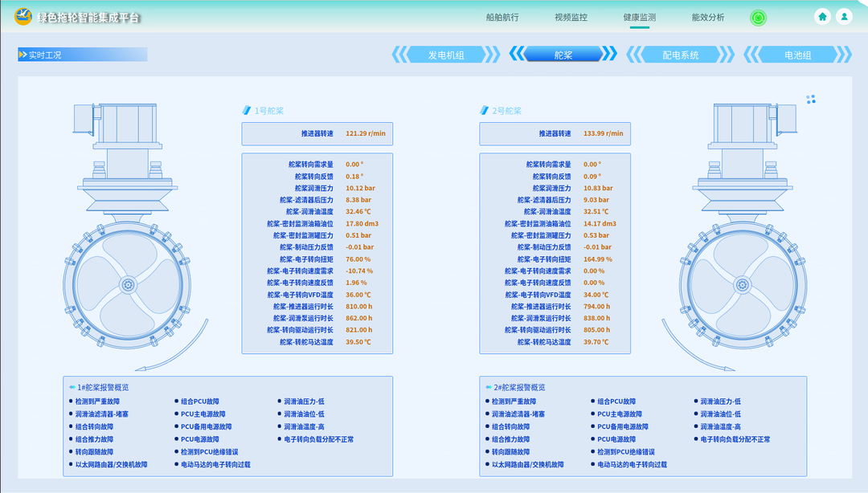Switch to 电池组 section
Image resolution: width=868 pixels, height=493 pixels.
coord(797,55)
